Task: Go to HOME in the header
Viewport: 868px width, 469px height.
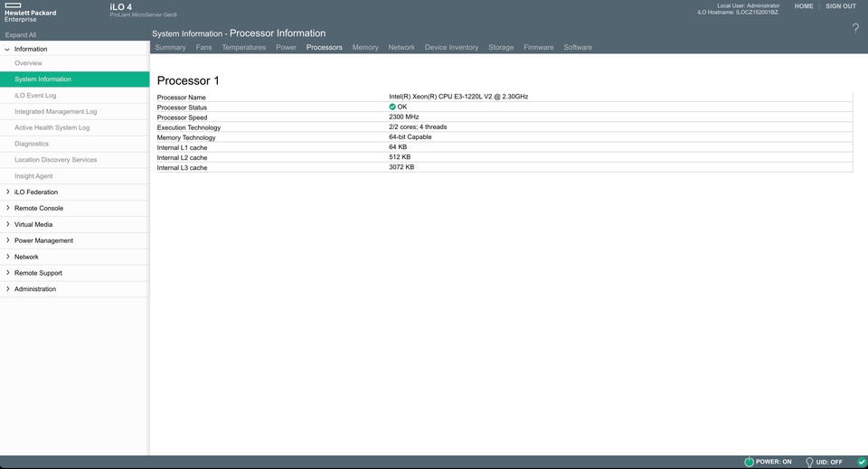Action: click(x=804, y=6)
